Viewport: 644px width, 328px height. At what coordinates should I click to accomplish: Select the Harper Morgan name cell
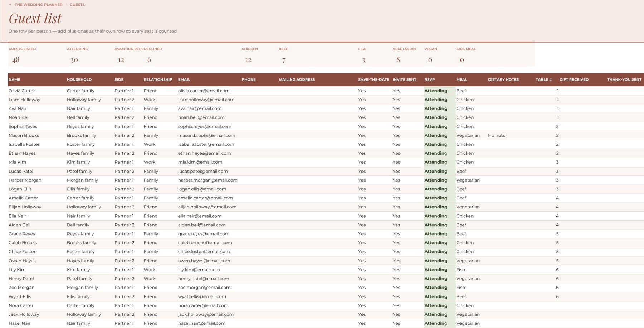click(x=25, y=180)
